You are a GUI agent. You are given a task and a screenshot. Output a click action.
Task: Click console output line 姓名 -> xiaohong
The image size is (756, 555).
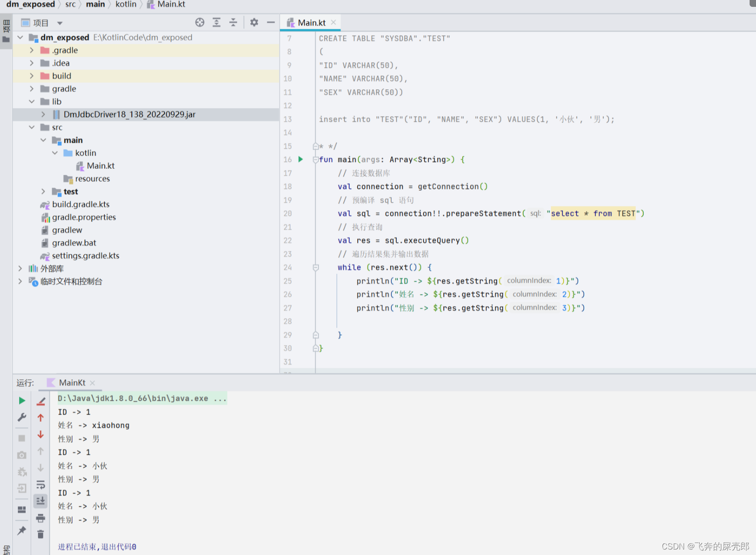[x=93, y=425]
